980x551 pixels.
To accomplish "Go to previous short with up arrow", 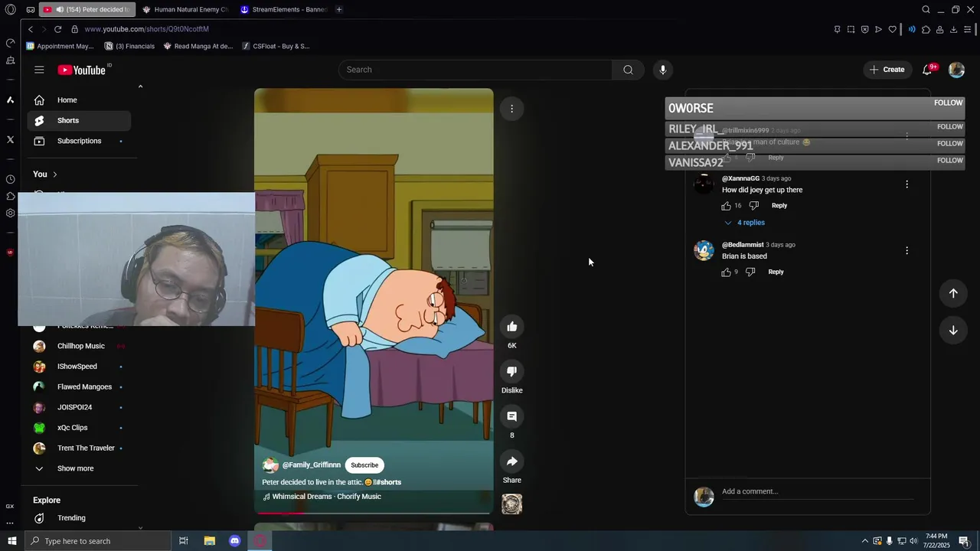I will pyautogui.click(x=953, y=293).
